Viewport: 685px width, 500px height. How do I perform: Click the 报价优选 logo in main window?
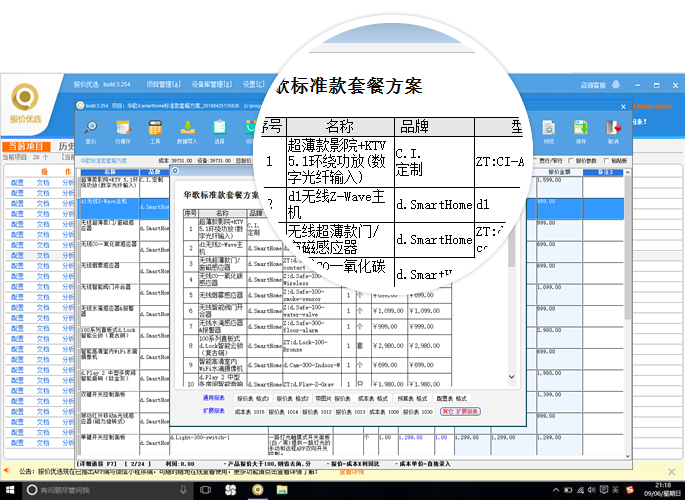tap(25, 103)
